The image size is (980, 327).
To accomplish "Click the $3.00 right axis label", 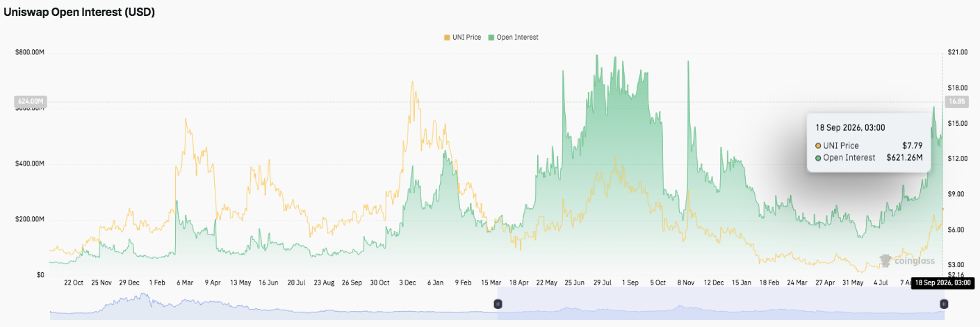I will (956, 265).
